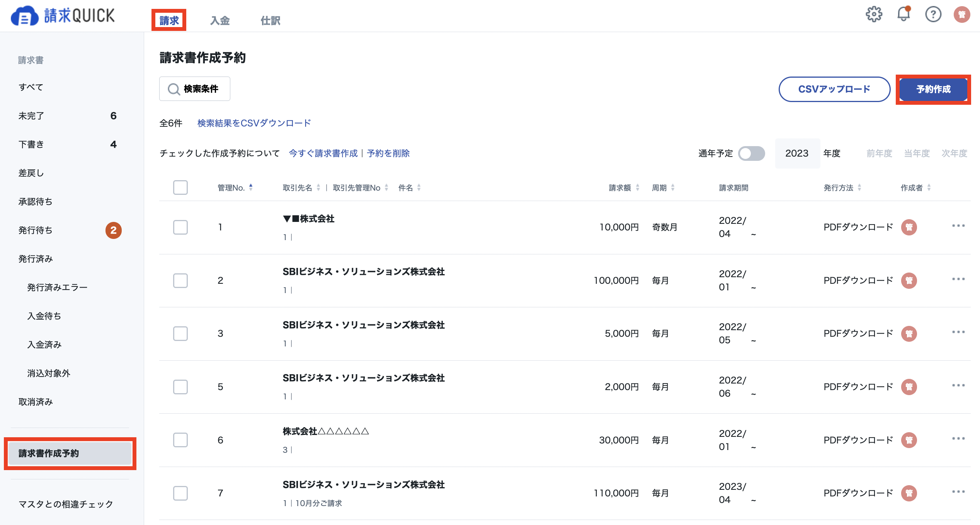Click 今すぐ請求書作成 link
980x525 pixels.
(x=323, y=153)
